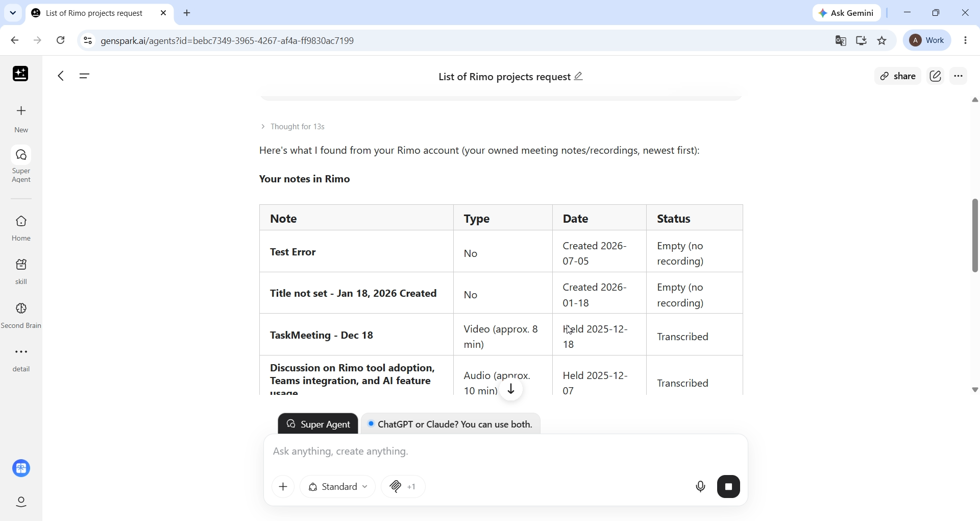This screenshot has height=521, width=980.
Task: Open the skill section in sidebar
Action: [x=21, y=271]
